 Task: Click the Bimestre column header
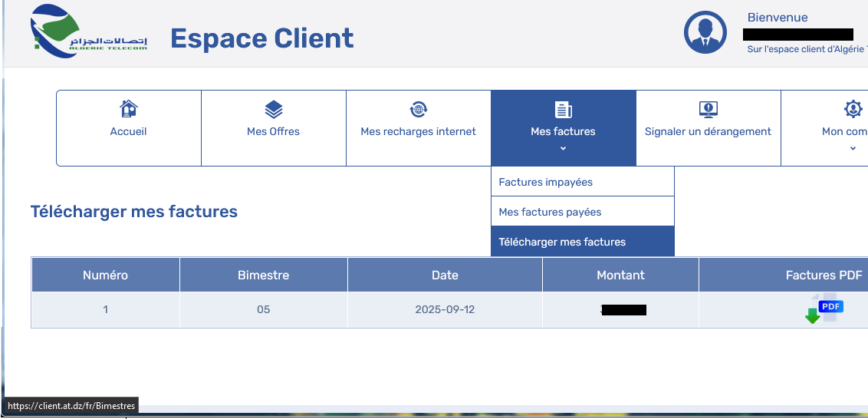click(264, 275)
